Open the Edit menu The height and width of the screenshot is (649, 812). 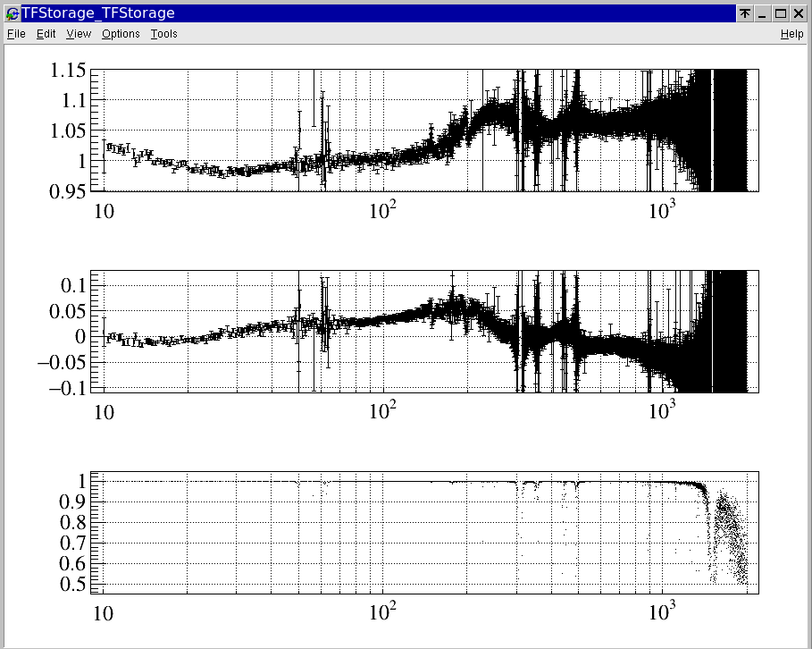[x=46, y=34]
